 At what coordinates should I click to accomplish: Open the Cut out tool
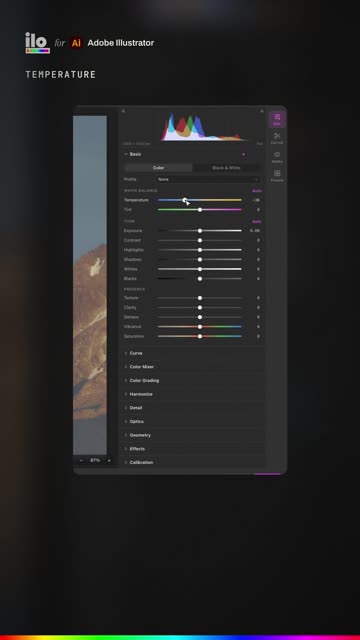[x=277, y=138]
